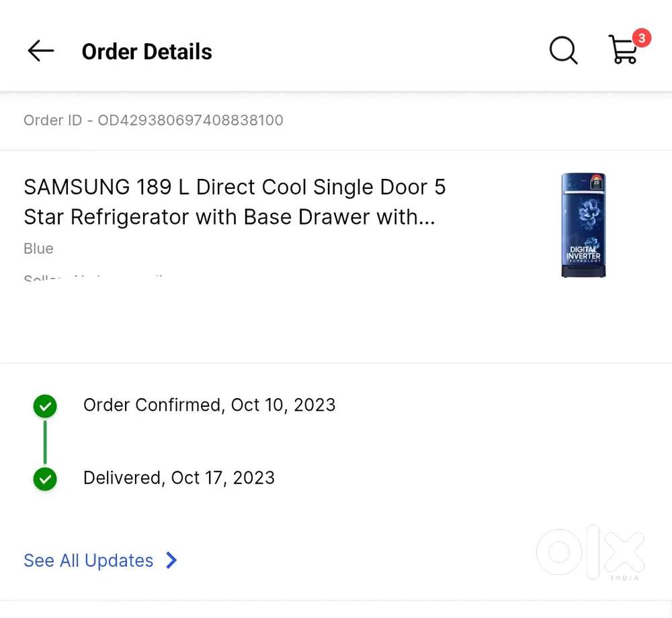This screenshot has height=618, width=672.
Task: Expand updates with the blue chevron arrow
Action: [x=171, y=560]
